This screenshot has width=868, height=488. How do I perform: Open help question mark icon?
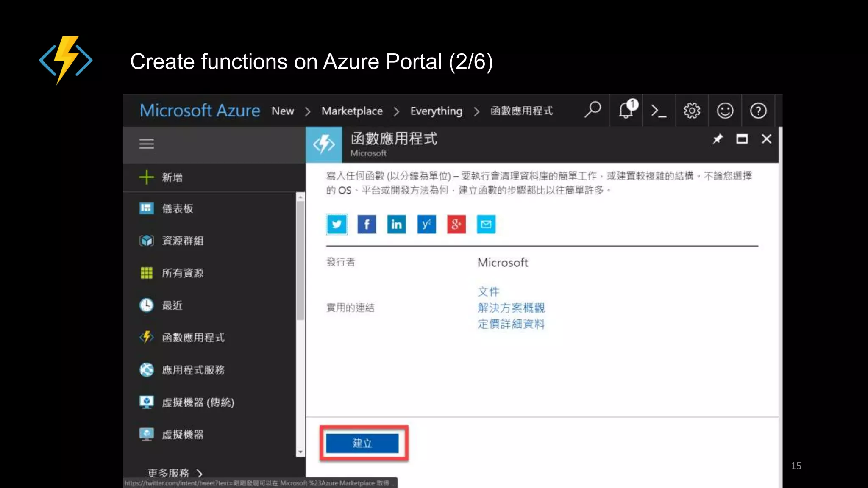pos(758,111)
